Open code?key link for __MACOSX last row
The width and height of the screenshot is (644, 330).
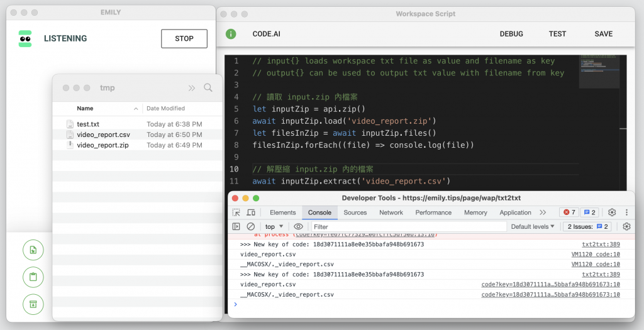[550, 295]
